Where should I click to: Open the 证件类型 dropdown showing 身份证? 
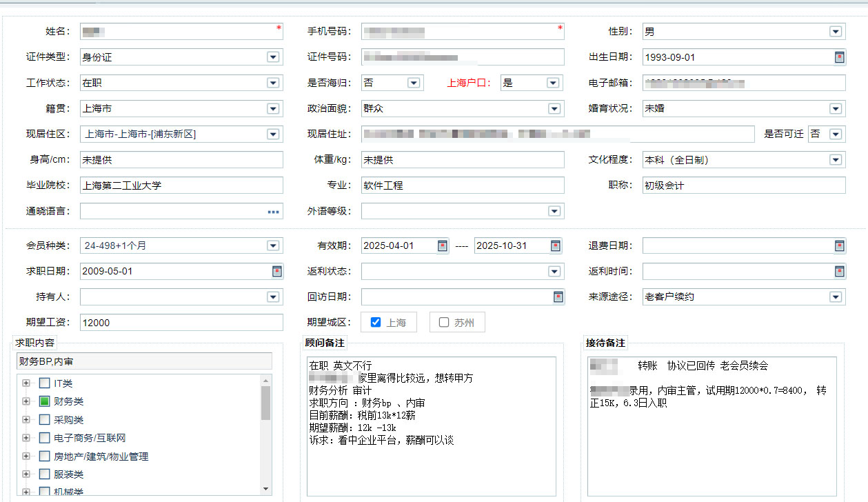click(273, 57)
